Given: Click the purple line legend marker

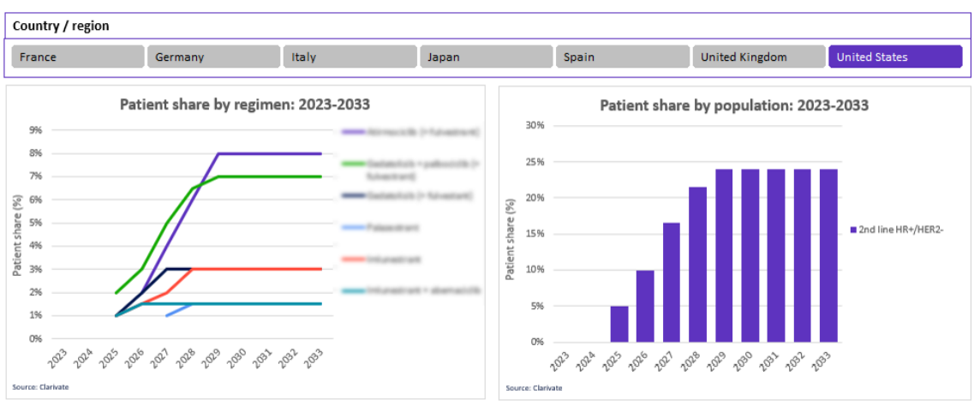Looking at the screenshot, I should click(x=352, y=132).
